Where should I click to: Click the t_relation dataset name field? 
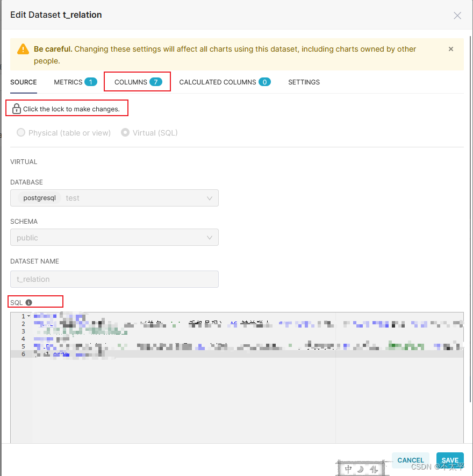coord(114,279)
